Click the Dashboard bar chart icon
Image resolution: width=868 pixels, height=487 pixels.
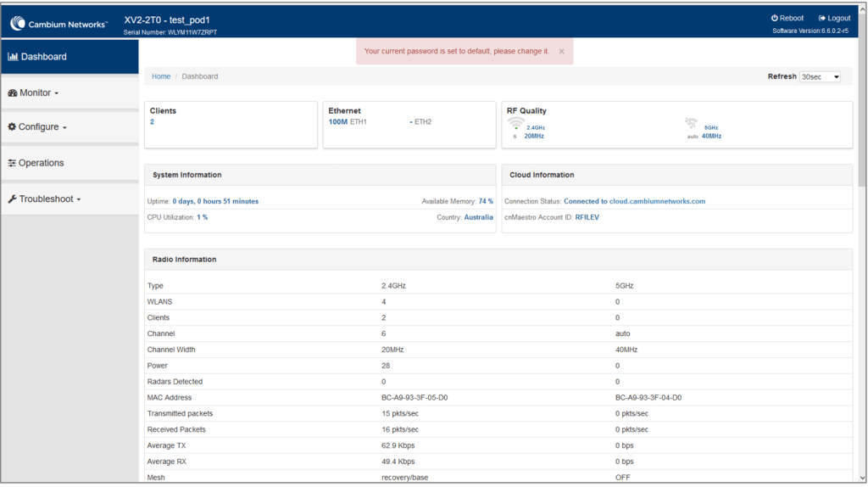(x=13, y=57)
